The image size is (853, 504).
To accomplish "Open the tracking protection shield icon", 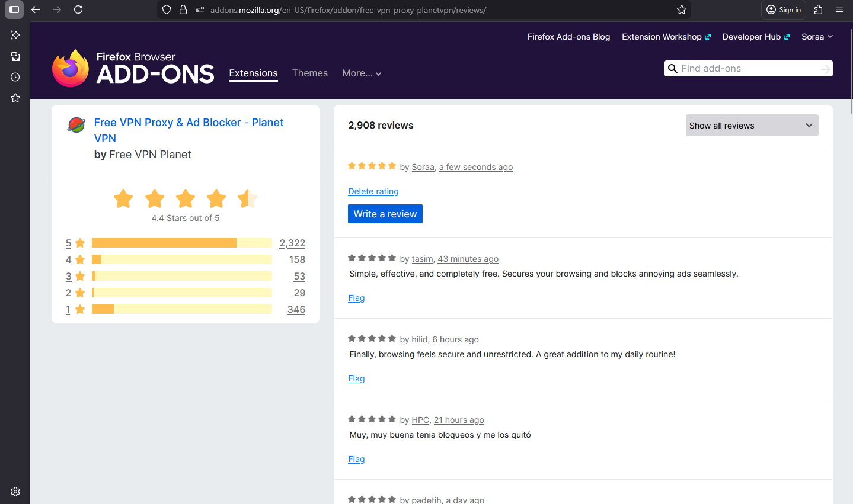I will tap(167, 9).
